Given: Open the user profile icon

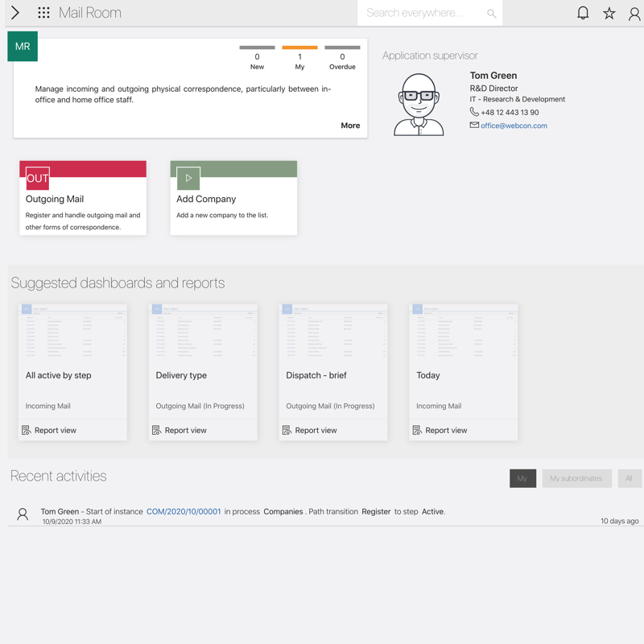Looking at the screenshot, I should tap(634, 13).
